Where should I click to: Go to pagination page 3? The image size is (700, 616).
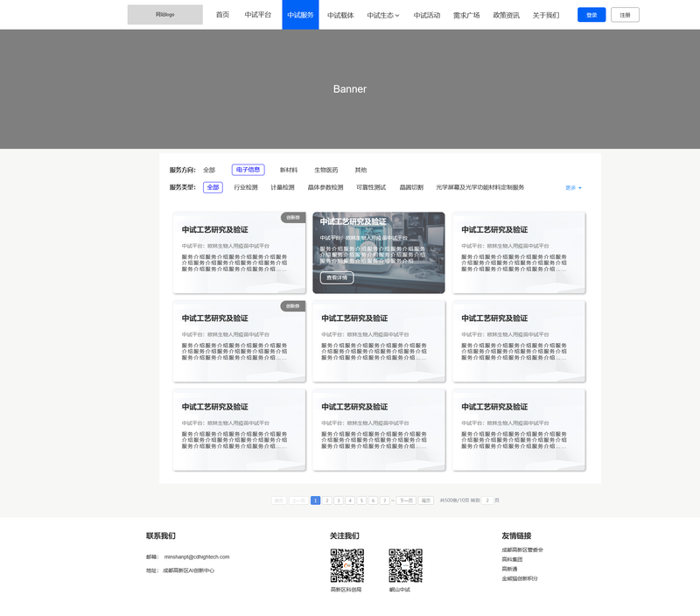click(339, 500)
